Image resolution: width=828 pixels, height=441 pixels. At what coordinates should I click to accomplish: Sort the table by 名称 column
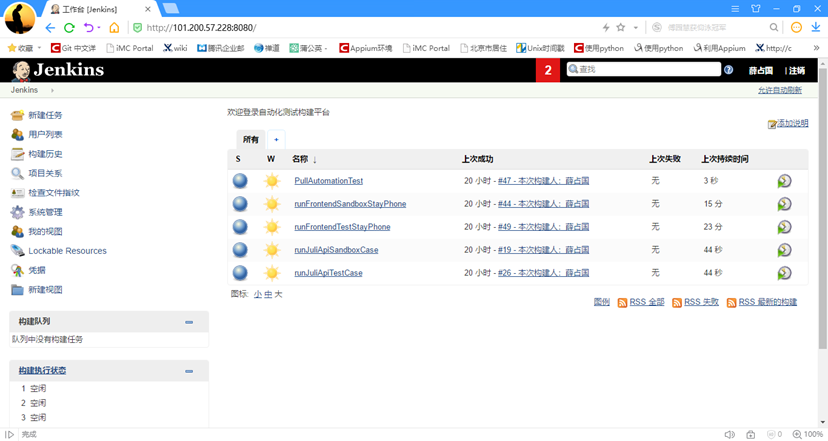pyautogui.click(x=305, y=159)
